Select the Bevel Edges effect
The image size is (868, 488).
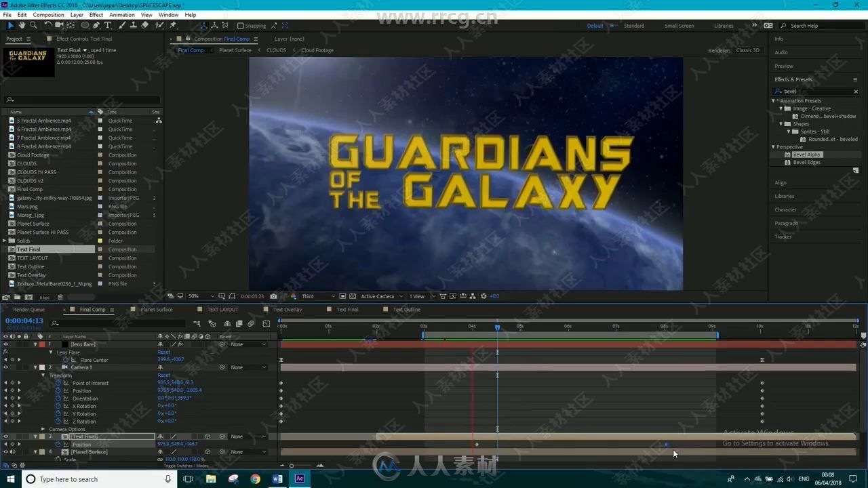(806, 163)
